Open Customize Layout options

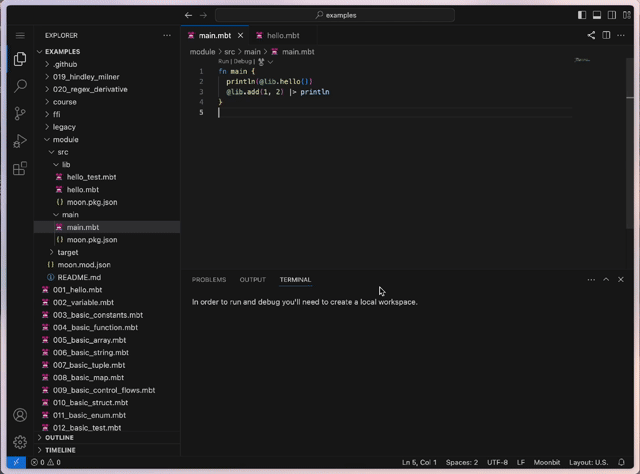[627, 15]
